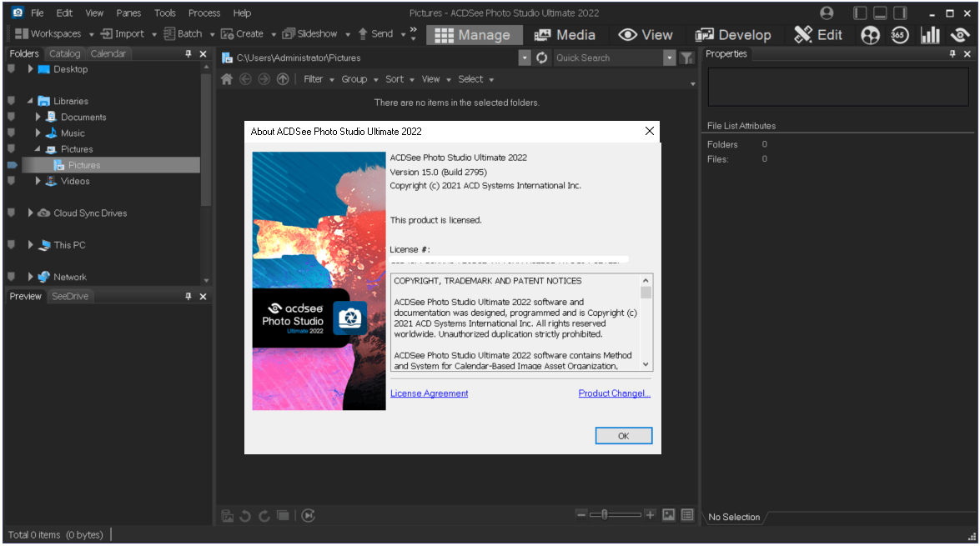This screenshot has height=546, width=980.
Task: Open the File menu
Action: click(x=38, y=13)
